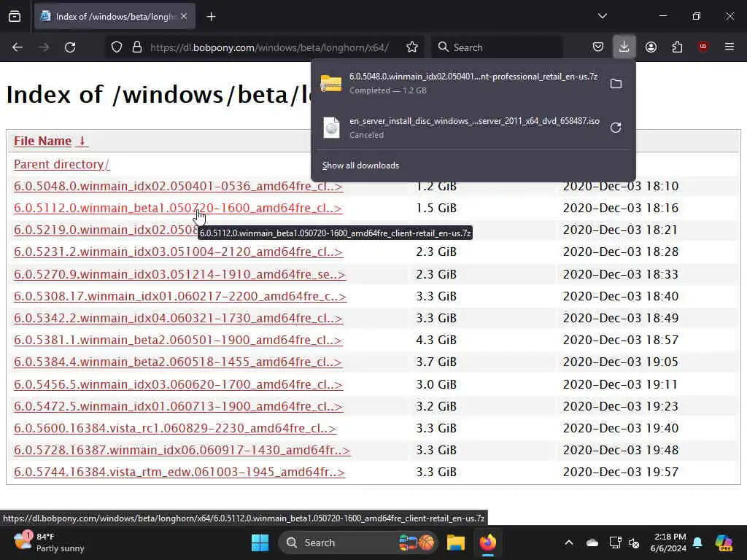Image resolution: width=747 pixels, height=560 pixels.
Task: Open taskbar Search box
Action: pos(357,542)
